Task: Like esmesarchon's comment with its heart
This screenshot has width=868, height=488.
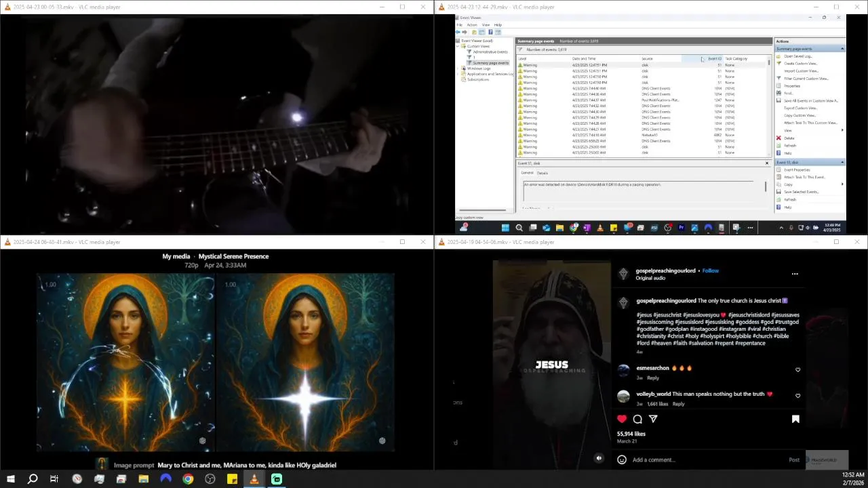Action: pos(797,370)
